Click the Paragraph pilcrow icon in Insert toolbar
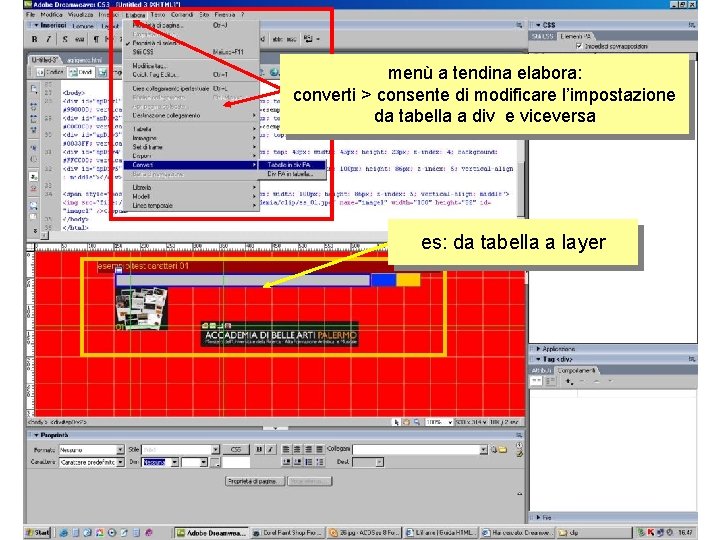Screen dimensions: 720x540 click(x=96, y=39)
